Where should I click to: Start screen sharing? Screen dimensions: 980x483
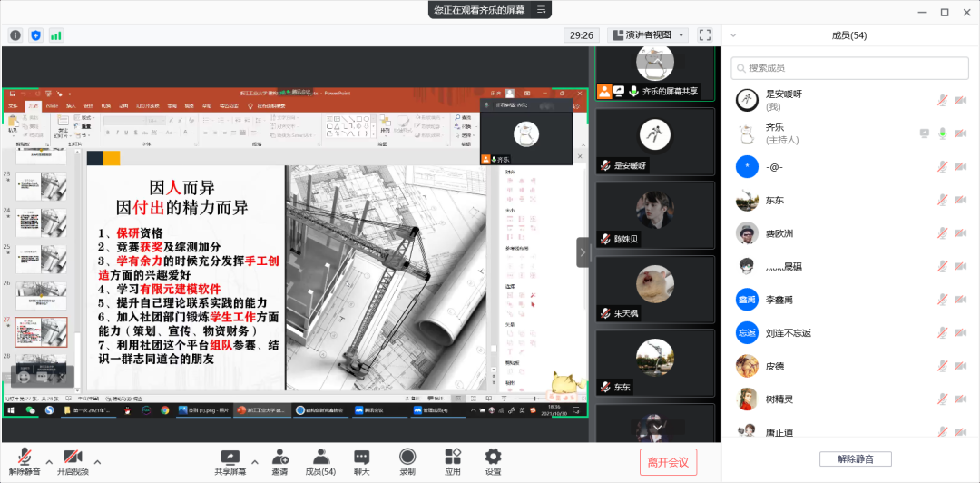[x=230, y=462]
